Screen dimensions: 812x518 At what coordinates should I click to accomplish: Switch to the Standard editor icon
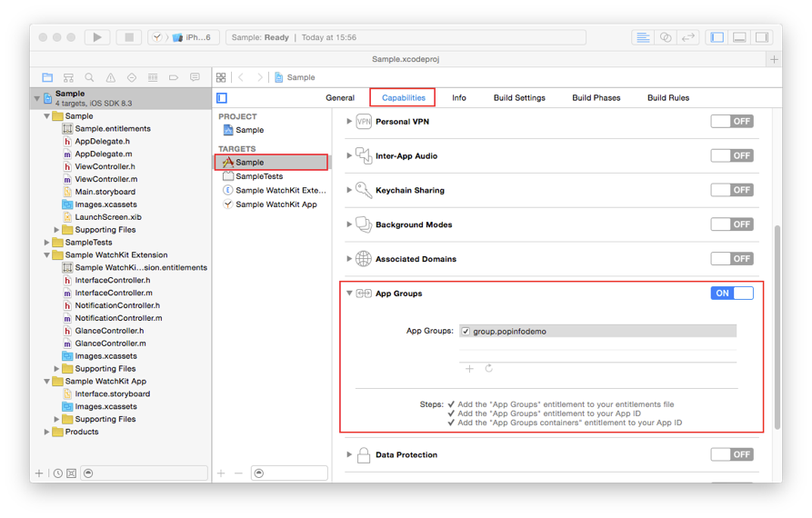(643, 37)
